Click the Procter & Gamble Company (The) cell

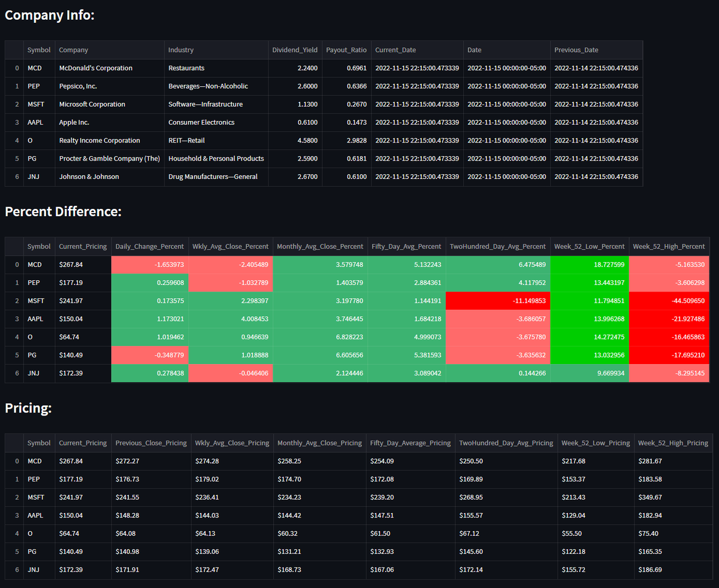click(x=110, y=159)
